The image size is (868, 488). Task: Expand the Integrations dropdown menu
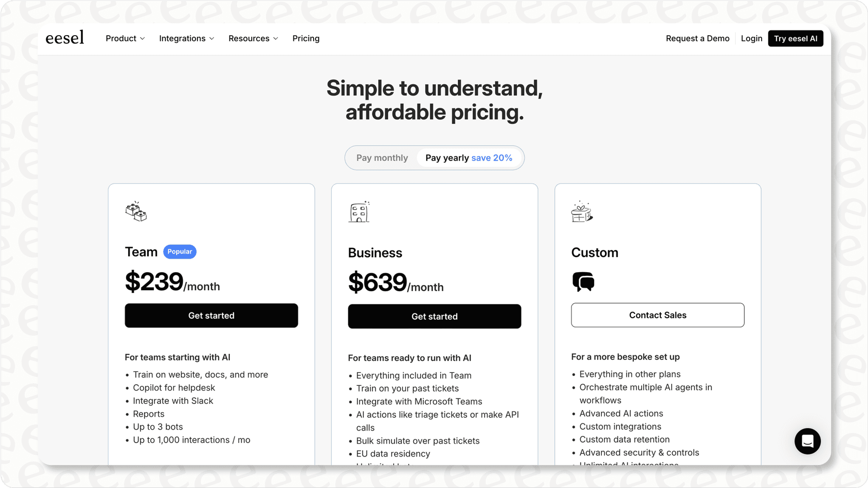tap(187, 39)
